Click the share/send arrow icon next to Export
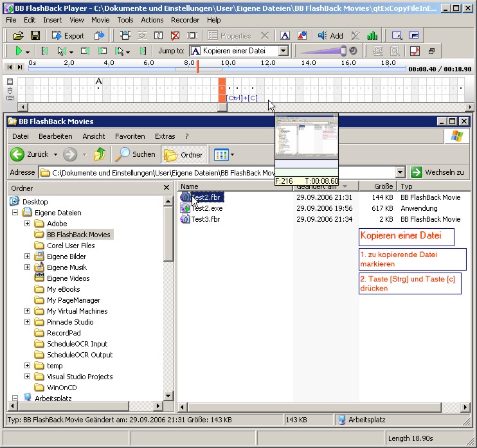Viewport: 477px width, 448px height. coord(99,35)
